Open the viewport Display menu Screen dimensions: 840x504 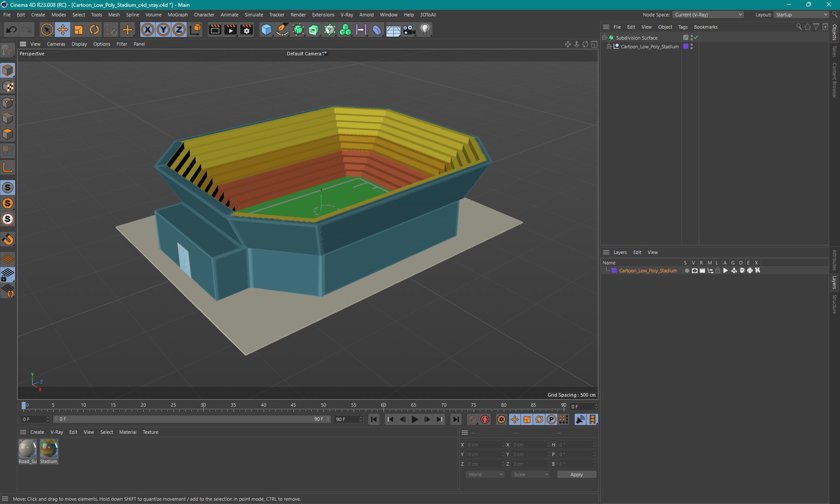79,44
